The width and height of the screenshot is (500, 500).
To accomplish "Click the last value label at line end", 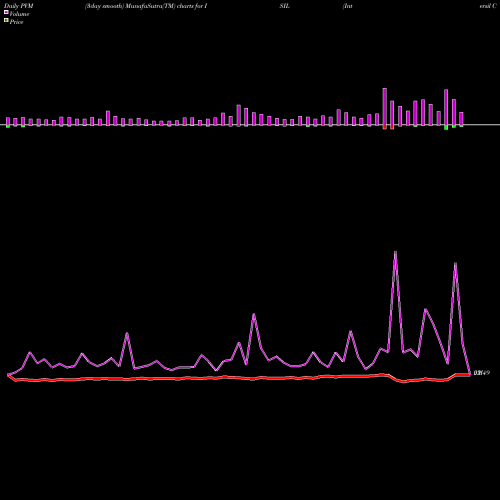I will (482, 373).
